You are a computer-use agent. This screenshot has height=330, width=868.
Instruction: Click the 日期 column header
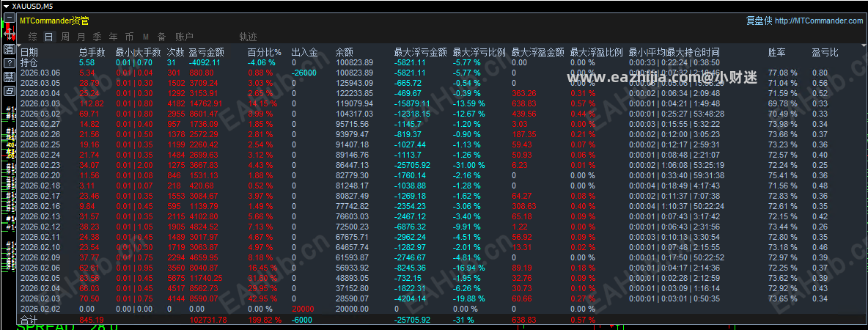(x=29, y=53)
